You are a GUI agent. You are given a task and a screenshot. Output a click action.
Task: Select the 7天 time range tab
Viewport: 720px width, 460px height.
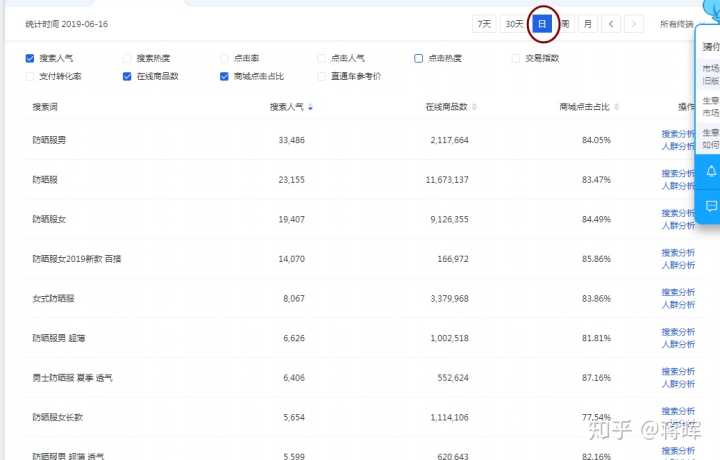point(484,23)
